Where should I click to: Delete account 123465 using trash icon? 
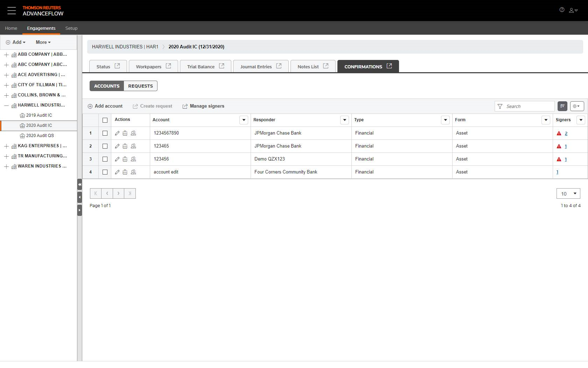click(125, 146)
